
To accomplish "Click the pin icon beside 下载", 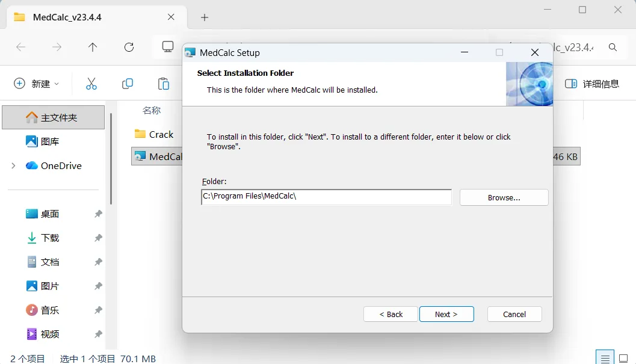I will (98, 238).
